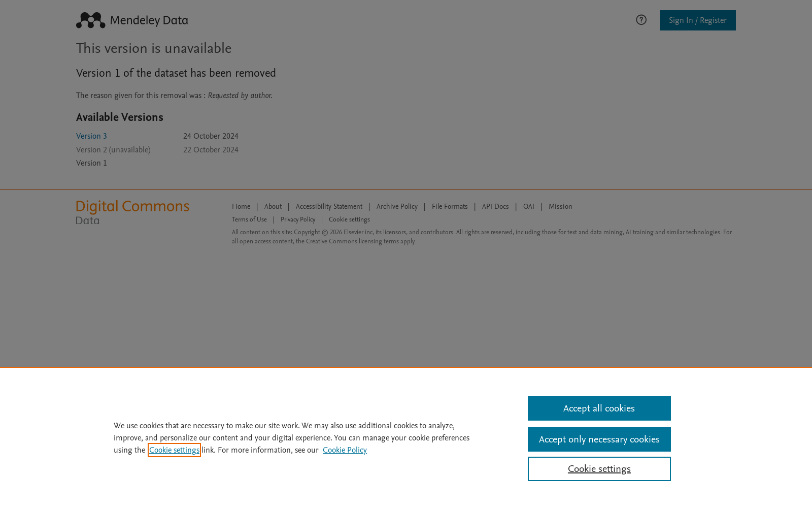
Task: Open the Privacy Policy footer link
Action: 298,219
